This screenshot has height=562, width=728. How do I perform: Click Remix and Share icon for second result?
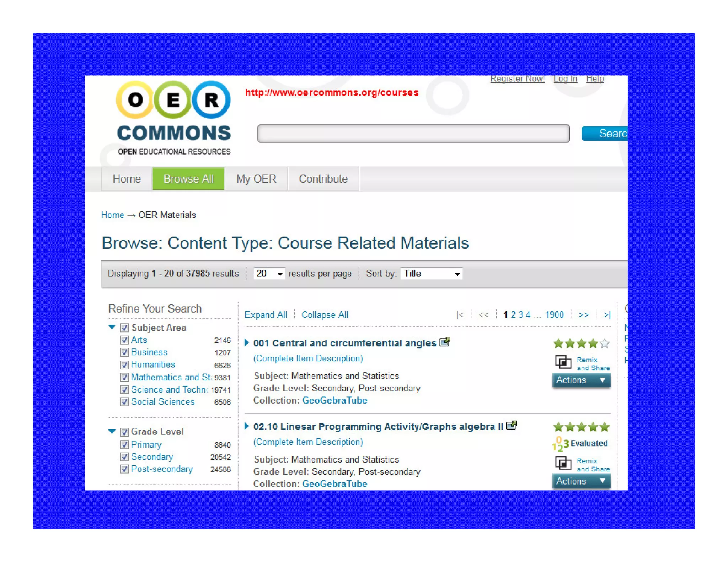(x=563, y=463)
